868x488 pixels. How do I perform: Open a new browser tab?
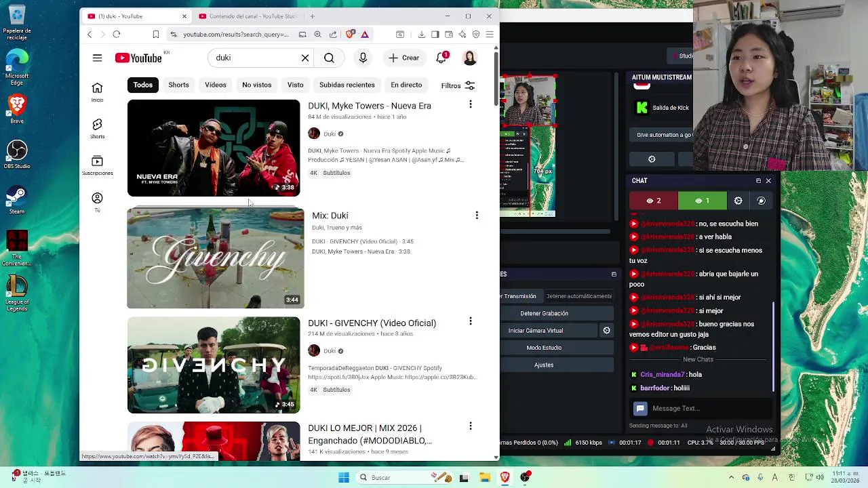[x=312, y=16]
